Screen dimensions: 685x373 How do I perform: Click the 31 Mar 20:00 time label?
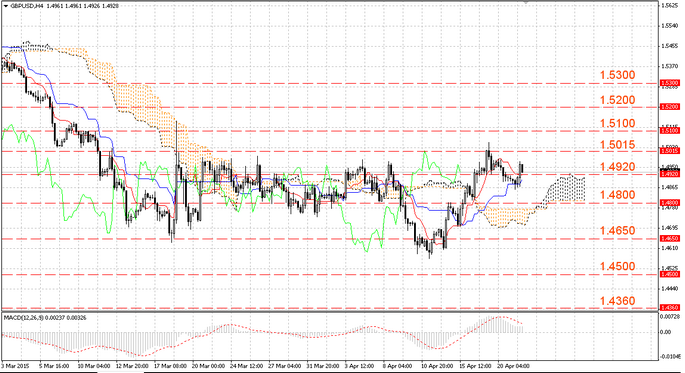point(323,366)
